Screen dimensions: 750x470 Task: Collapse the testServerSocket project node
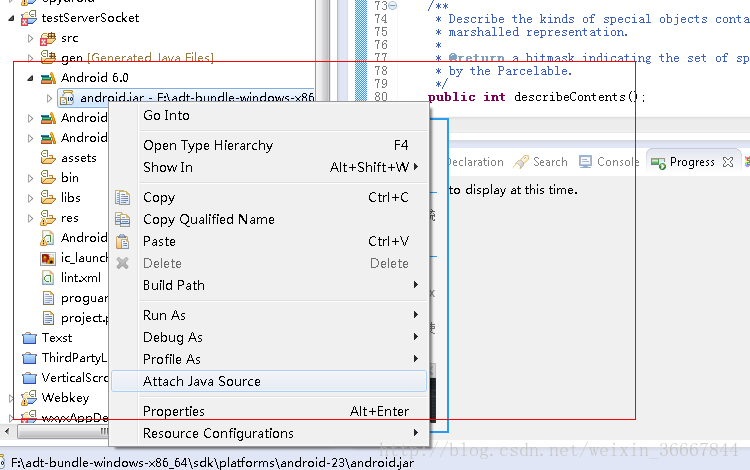pyautogui.click(x=11, y=18)
